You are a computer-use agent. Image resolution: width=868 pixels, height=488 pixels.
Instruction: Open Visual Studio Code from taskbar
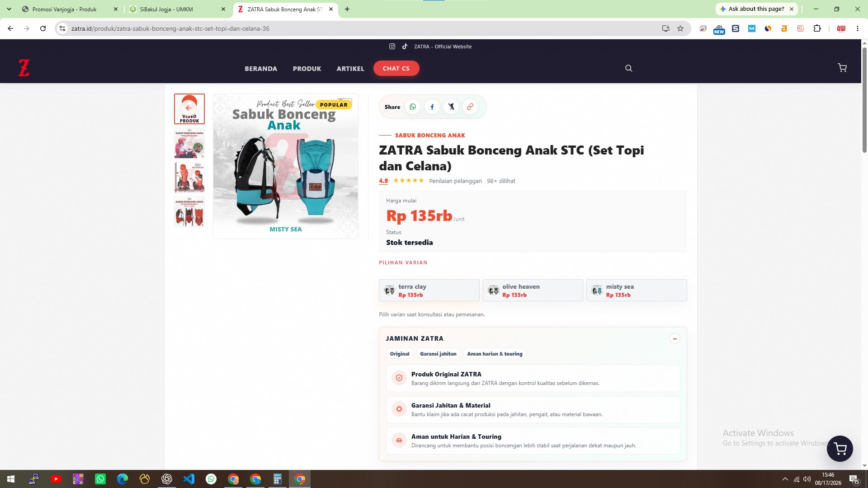pos(189,479)
